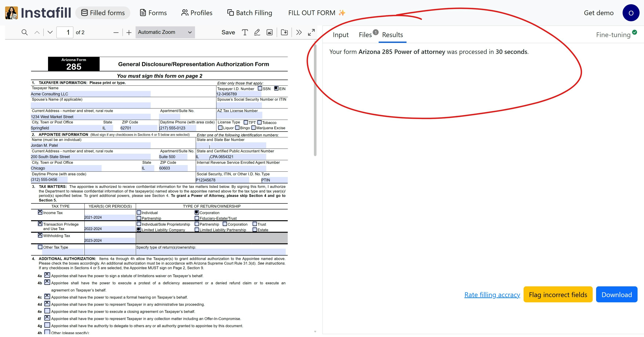Check the SSN checkbox for Taxpayer I.D.

260,89
